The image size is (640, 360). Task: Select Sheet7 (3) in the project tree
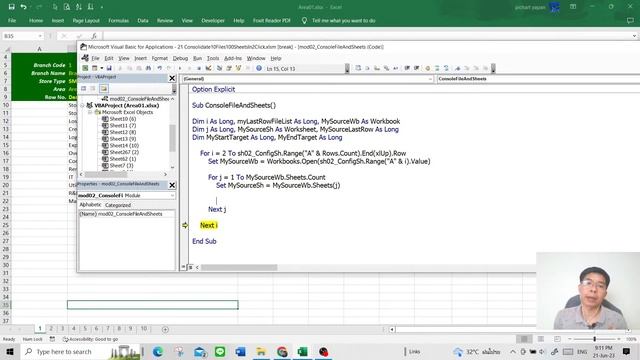[121, 165]
